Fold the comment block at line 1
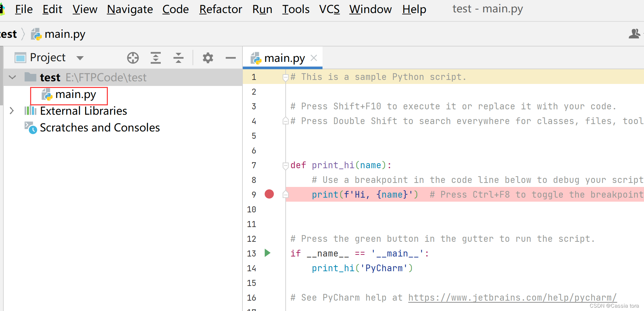Screen dimensions: 644x311 pyautogui.click(x=286, y=78)
